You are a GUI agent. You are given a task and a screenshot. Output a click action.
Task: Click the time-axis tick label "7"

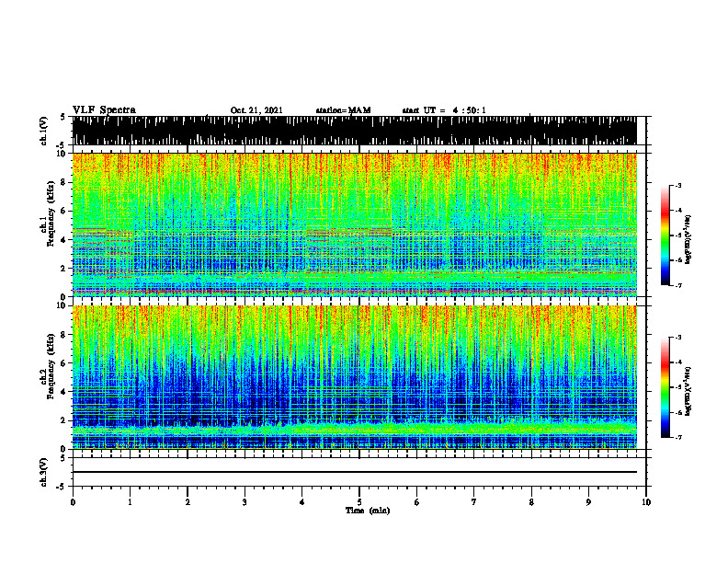(x=474, y=502)
